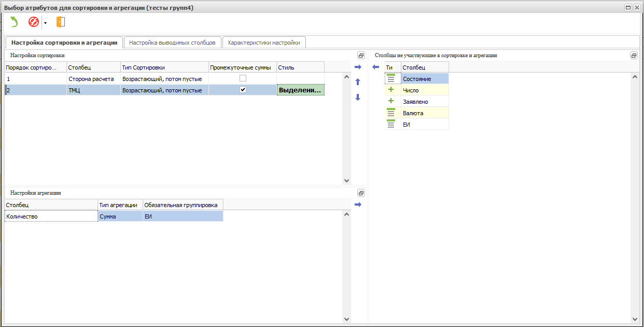
Task: Click the left arrow beside the unused columns list
Action: coord(376,67)
